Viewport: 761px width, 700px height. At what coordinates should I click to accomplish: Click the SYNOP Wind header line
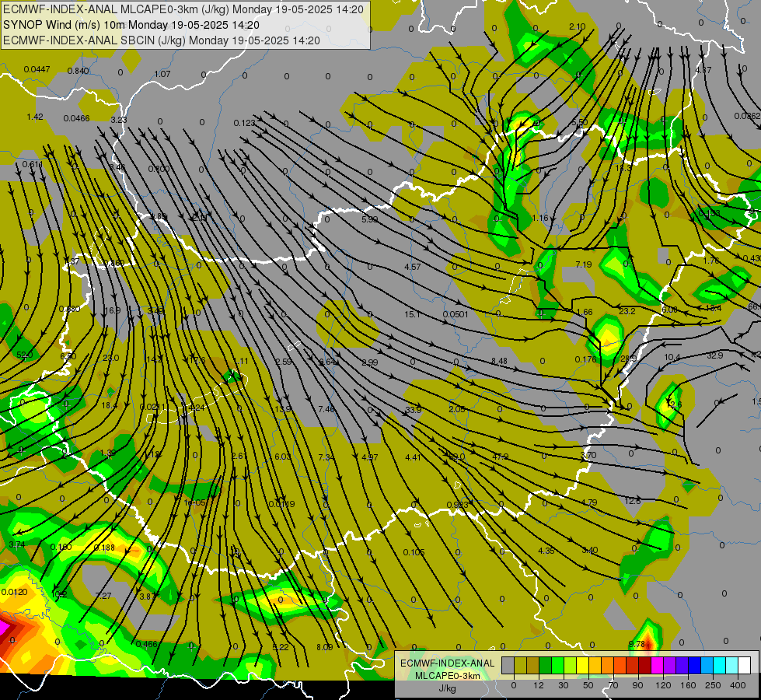click(131, 25)
